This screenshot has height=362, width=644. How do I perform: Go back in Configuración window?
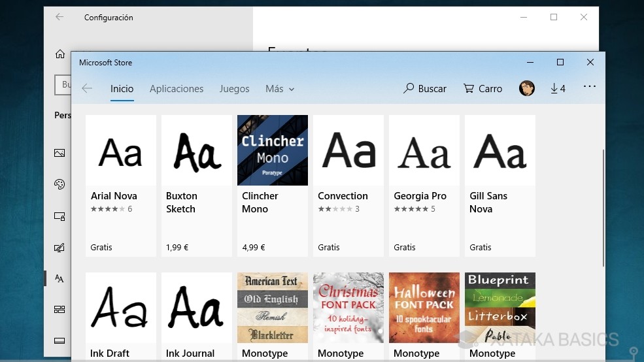(x=59, y=17)
